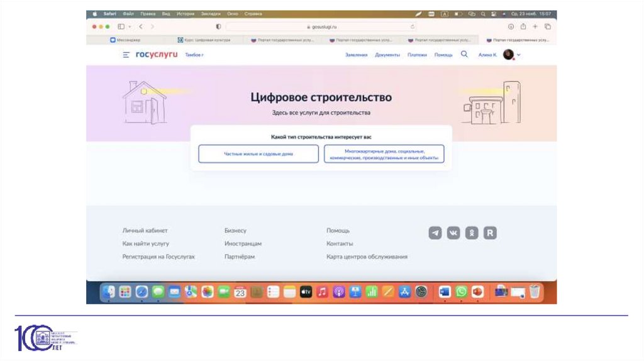644x361 pixels.
Task: Open Spotlight search in menu bar
Action: pyautogui.click(x=483, y=14)
